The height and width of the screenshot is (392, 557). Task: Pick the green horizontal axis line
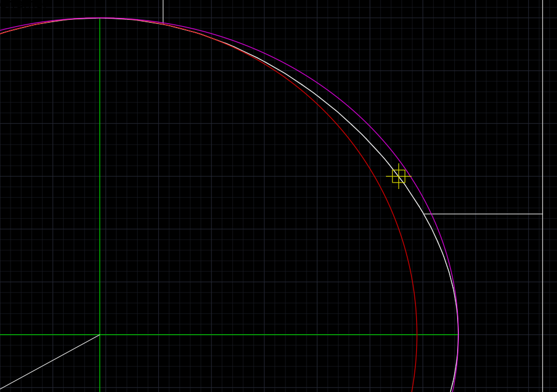coord(229,334)
